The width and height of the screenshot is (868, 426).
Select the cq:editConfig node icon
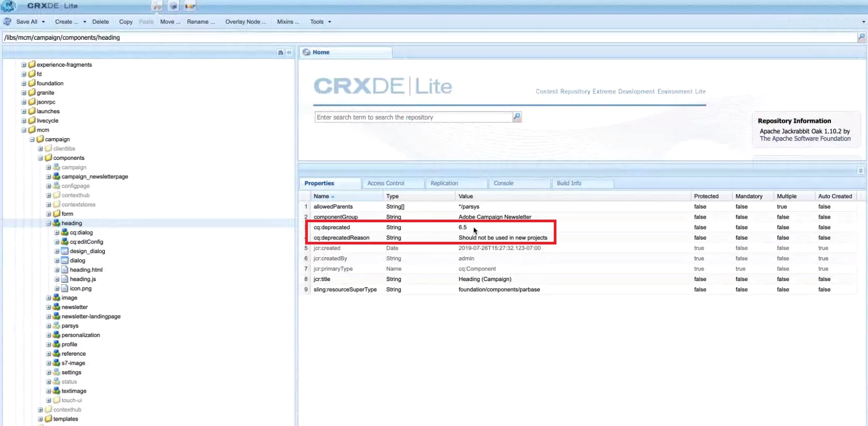(65, 242)
